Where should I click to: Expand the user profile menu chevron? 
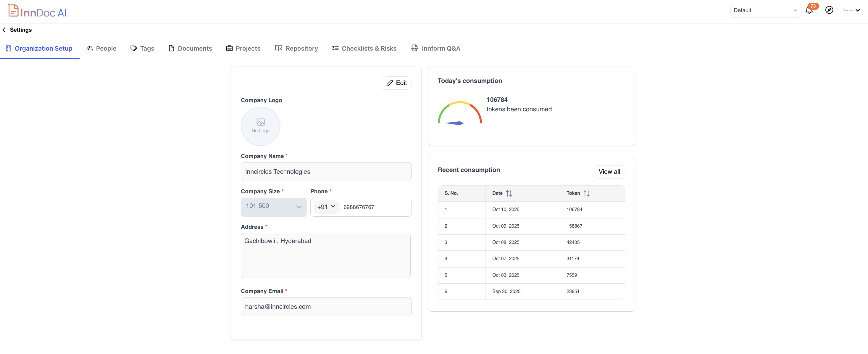coord(858,10)
